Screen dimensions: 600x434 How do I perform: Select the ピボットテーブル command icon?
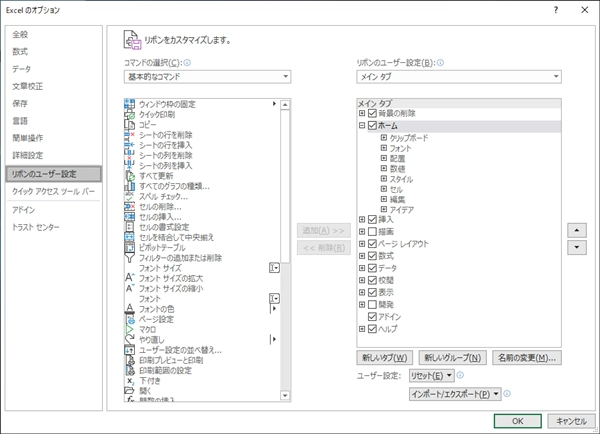tap(130, 248)
